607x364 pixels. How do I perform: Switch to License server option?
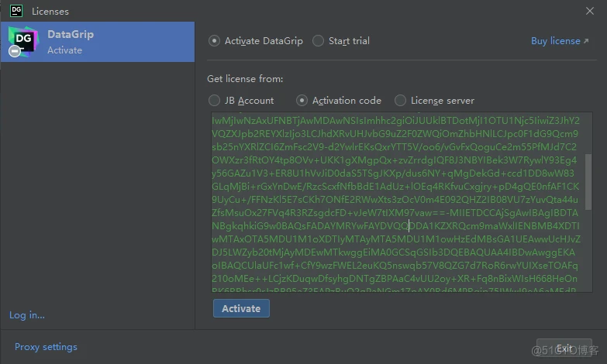point(401,101)
